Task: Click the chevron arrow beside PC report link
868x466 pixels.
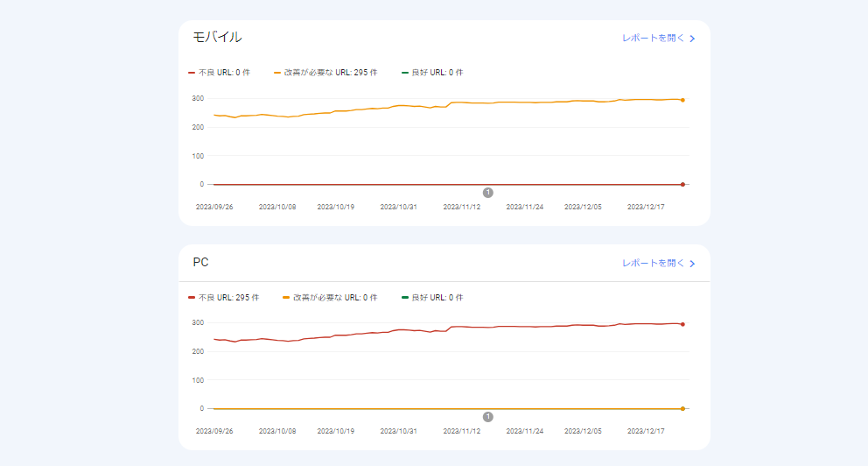Action: [x=692, y=264]
